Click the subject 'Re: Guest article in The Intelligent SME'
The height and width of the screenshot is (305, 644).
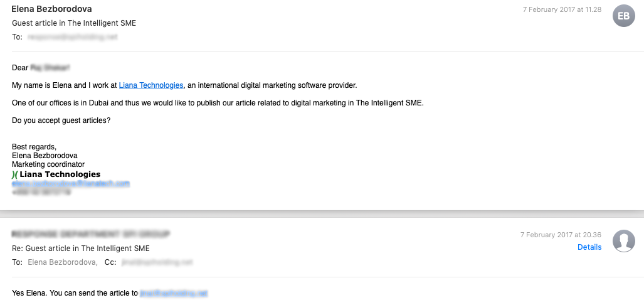[x=81, y=249]
